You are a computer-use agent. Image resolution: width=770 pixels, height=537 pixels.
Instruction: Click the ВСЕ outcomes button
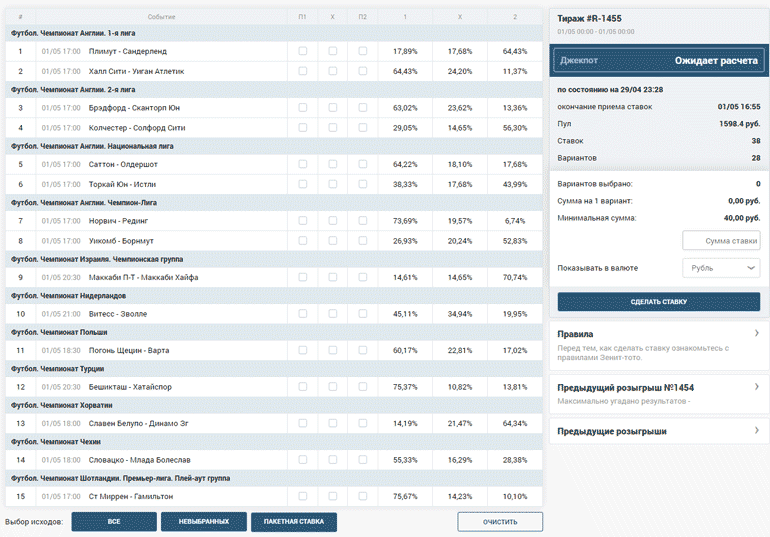114,522
